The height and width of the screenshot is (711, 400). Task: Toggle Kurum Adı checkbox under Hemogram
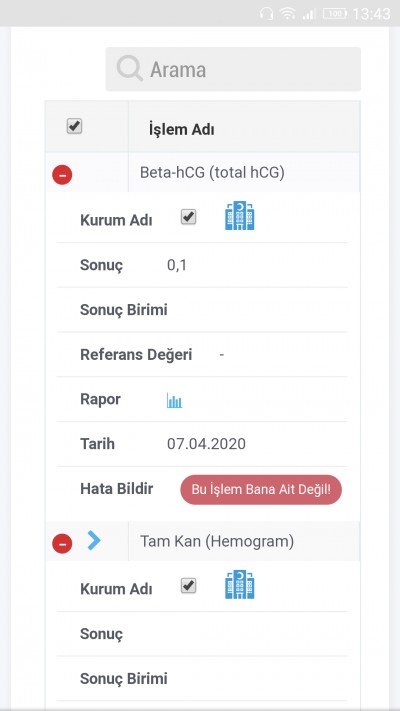(188, 585)
